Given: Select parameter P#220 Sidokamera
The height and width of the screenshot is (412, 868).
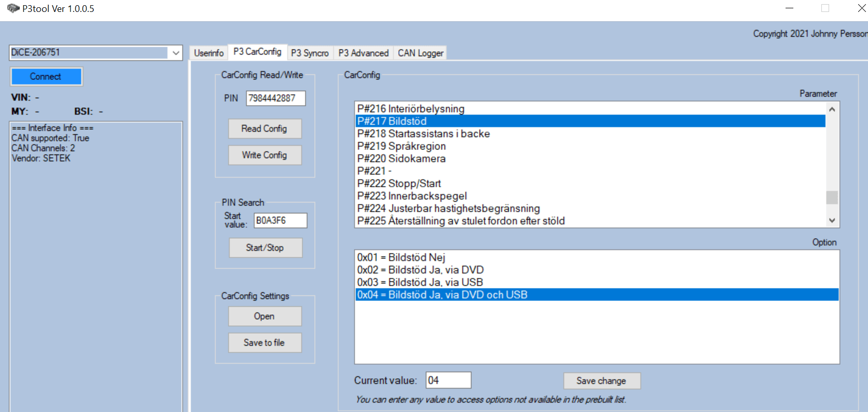Looking at the screenshot, I should pyautogui.click(x=401, y=159).
